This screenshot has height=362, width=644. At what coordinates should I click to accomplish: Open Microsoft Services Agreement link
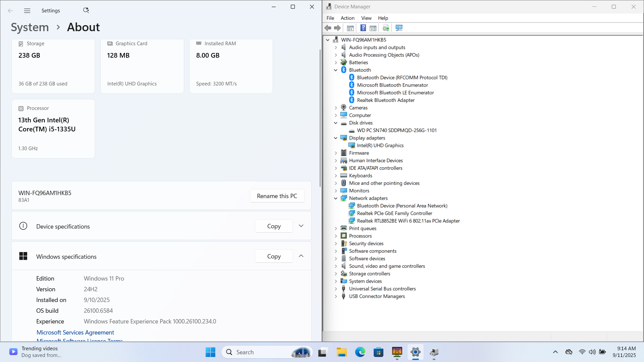tap(75, 333)
